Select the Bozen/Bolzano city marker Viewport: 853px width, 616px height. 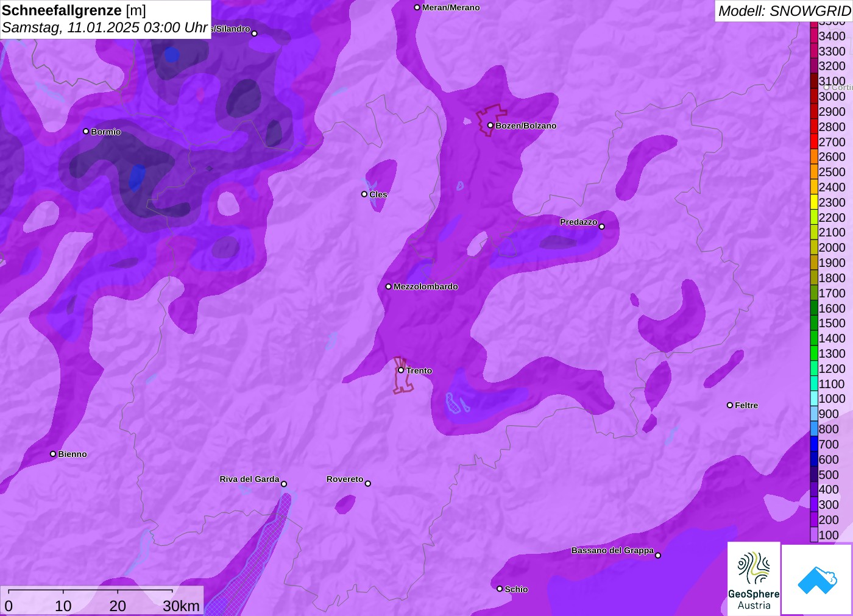click(490, 126)
